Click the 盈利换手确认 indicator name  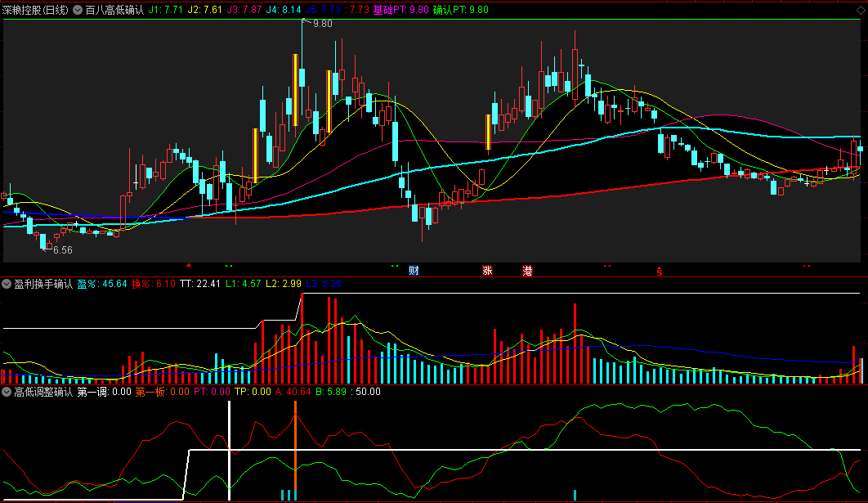pyautogui.click(x=43, y=284)
